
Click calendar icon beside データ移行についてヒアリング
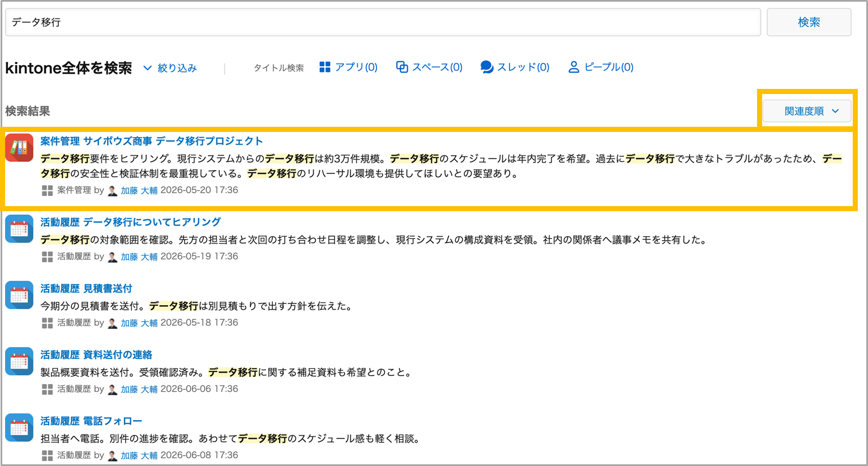tap(19, 229)
